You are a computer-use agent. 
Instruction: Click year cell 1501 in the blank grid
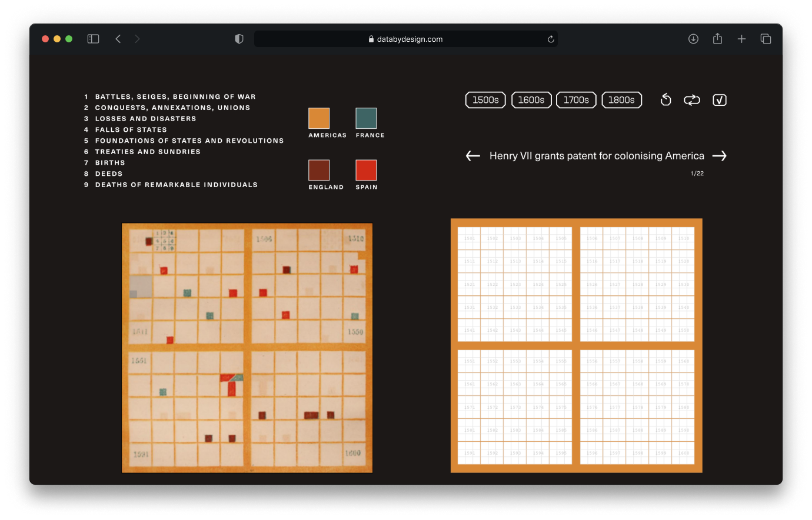[469, 239]
